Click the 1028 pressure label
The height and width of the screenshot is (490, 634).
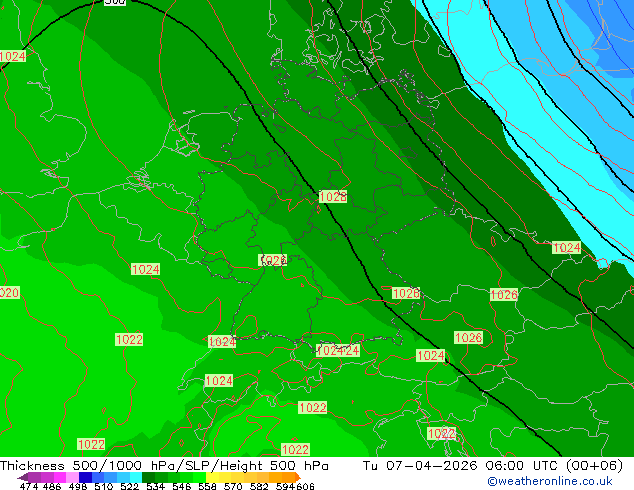click(333, 197)
